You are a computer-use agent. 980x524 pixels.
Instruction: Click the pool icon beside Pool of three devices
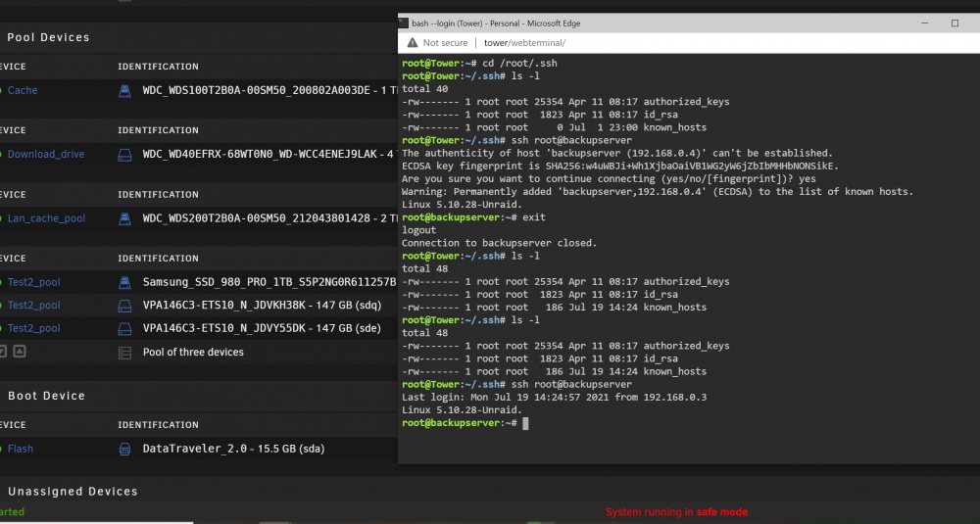coord(125,353)
